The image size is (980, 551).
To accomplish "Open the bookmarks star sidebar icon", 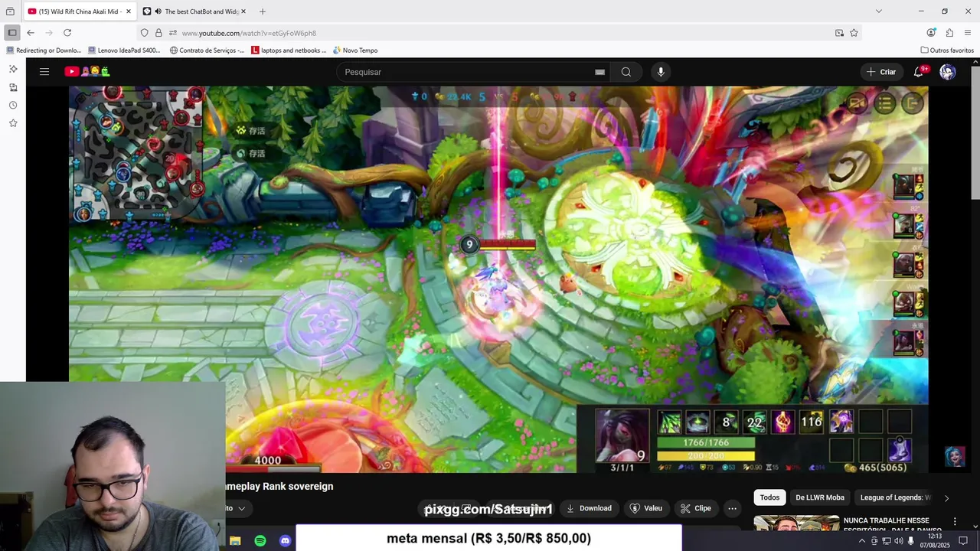I will coord(13,123).
